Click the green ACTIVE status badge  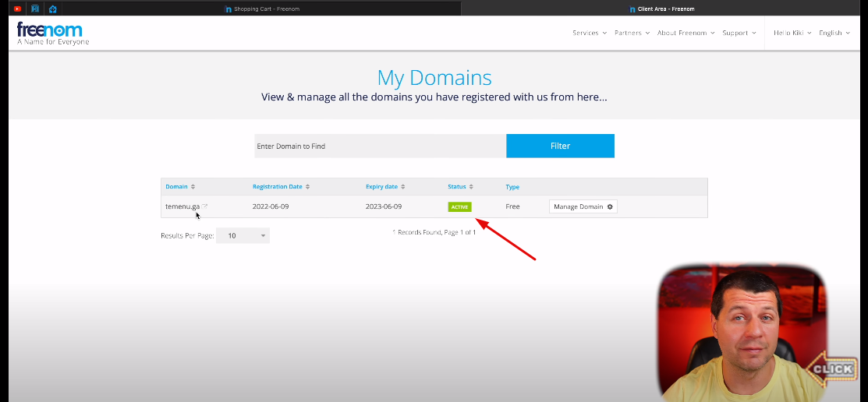tap(459, 206)
